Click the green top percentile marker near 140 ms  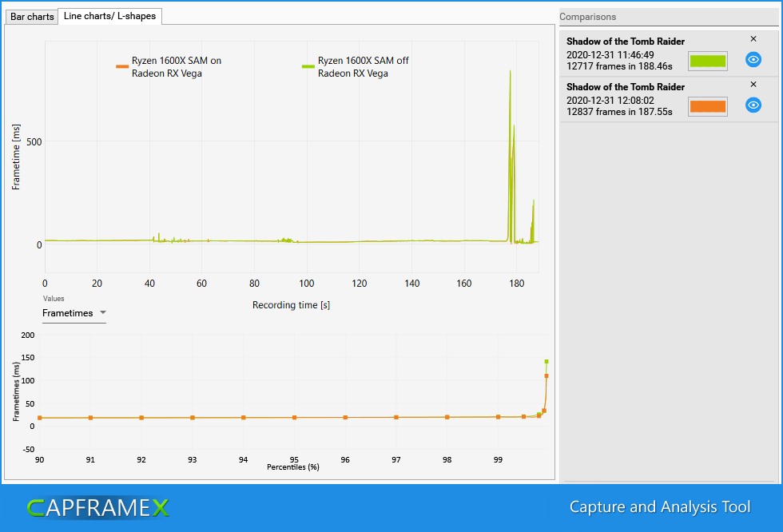click(x=547, y=361)
